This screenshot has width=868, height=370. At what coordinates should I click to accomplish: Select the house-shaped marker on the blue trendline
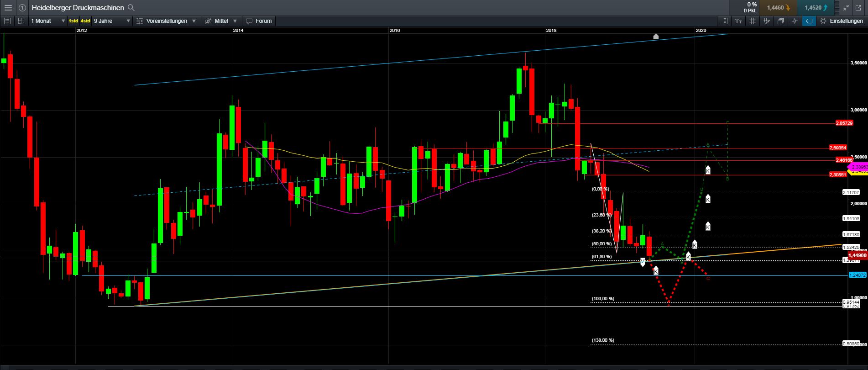point(656,36)
